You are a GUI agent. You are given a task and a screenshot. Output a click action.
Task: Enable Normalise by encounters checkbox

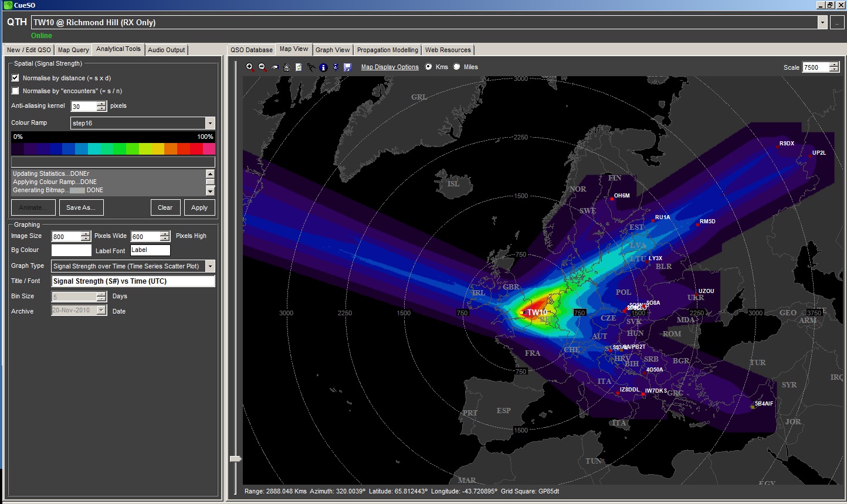(x=15, y=91)
